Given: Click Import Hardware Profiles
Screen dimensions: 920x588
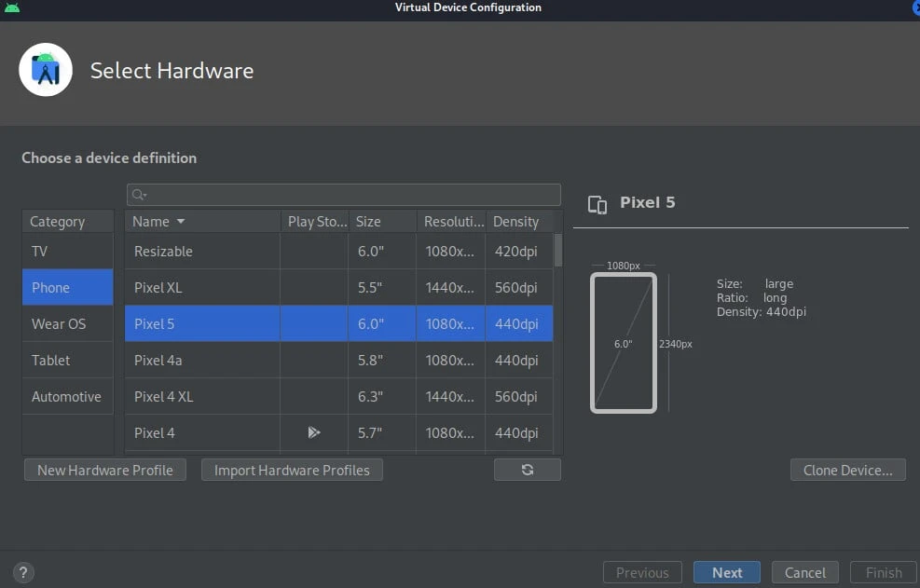Looking at the screenshot, I should tap(292, 470).
